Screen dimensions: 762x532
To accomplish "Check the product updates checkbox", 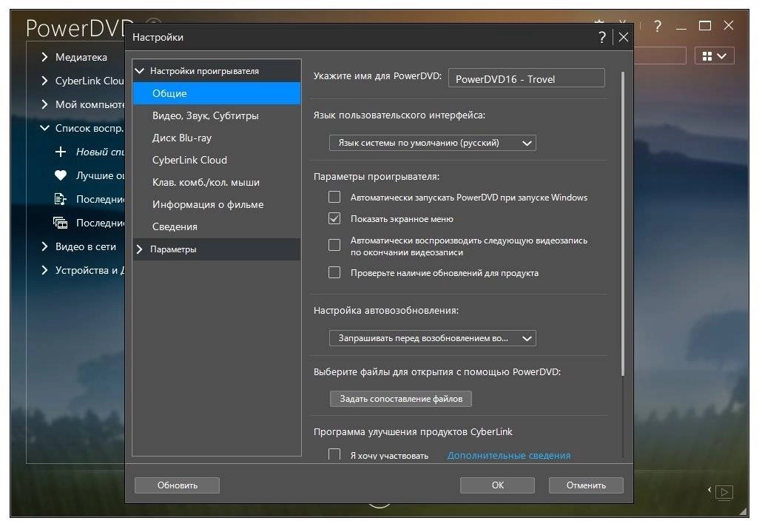I will tap(334, 272).
